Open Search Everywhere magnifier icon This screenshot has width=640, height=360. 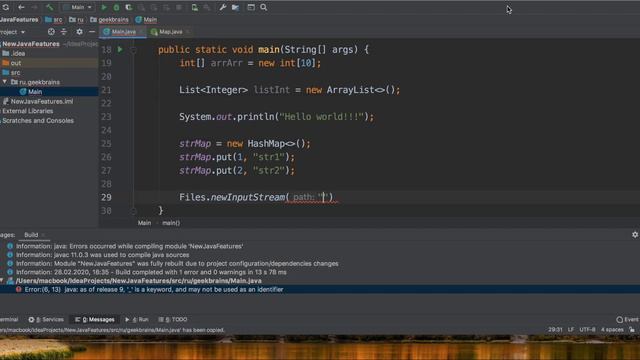[264, 7]
